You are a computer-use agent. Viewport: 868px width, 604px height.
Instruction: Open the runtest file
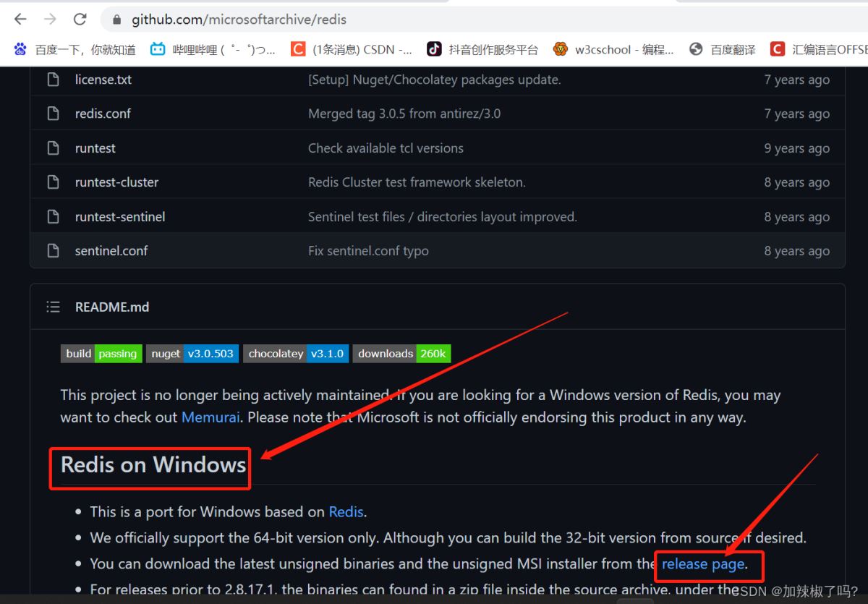(95, 148)
